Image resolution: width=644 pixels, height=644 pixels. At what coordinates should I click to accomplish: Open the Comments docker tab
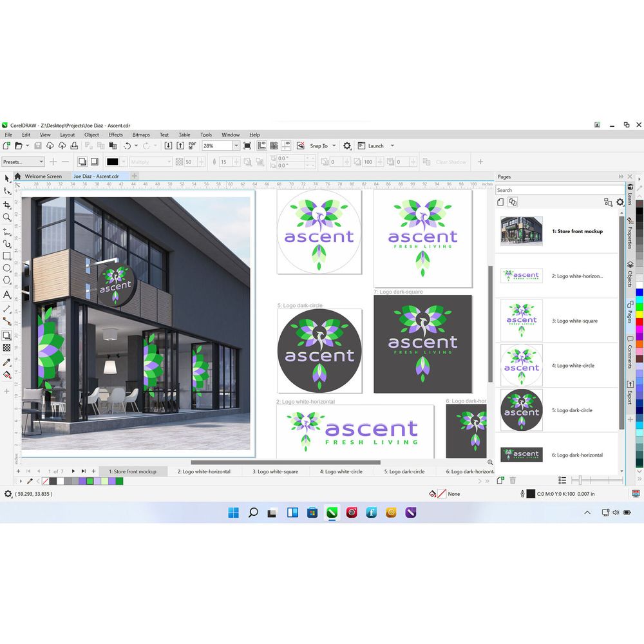click(630, 352)
